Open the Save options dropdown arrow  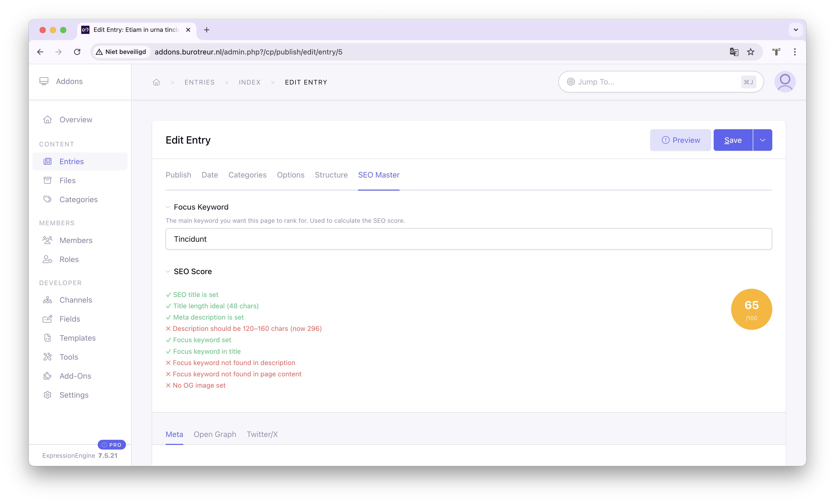point(763,140)
